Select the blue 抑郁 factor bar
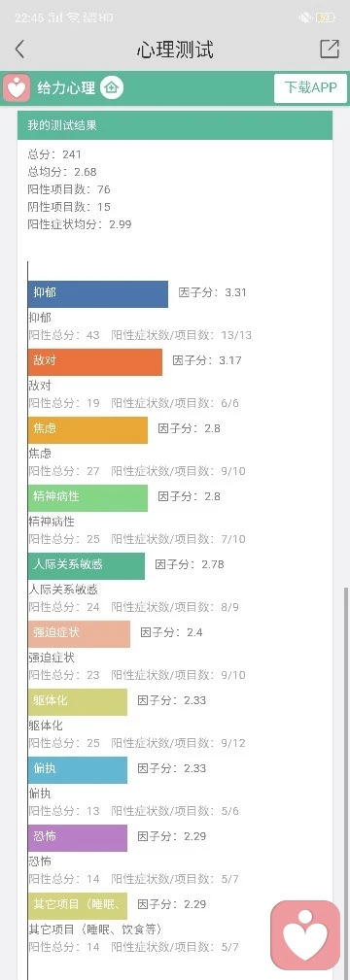This screenshot has height=980, width=350. tap(97, 293)
